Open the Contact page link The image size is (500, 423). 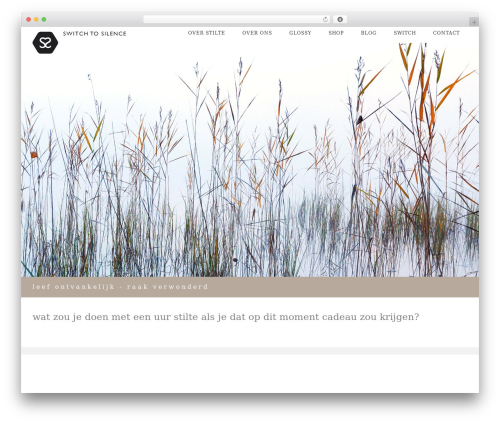(x=446, y=33)
